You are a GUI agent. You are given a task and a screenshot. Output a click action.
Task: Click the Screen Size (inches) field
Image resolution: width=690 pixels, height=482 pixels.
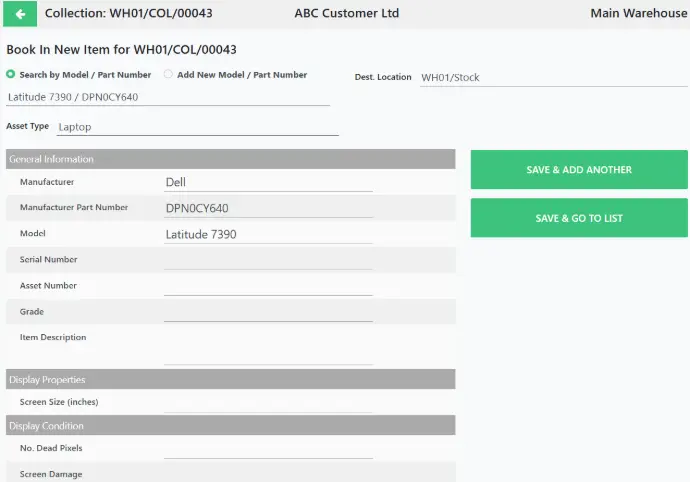point(268,403)
